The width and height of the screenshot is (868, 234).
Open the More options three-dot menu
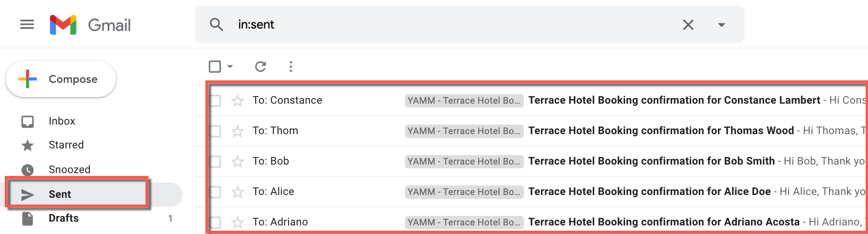coord(291,67)
